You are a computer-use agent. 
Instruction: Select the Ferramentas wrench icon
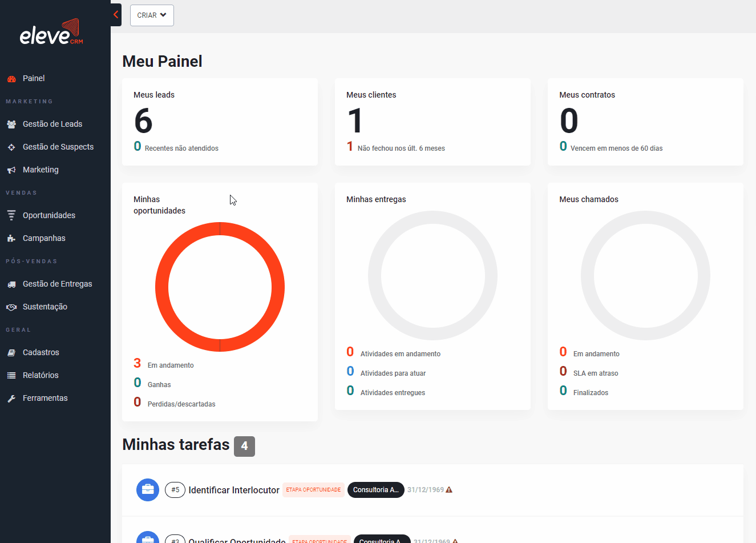11,398
